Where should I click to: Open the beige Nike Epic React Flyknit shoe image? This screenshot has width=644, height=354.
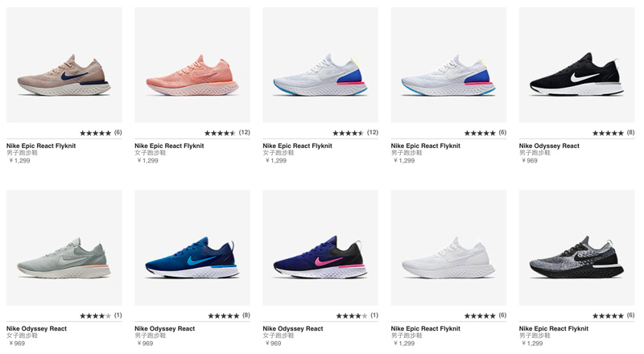coord(64,72)
